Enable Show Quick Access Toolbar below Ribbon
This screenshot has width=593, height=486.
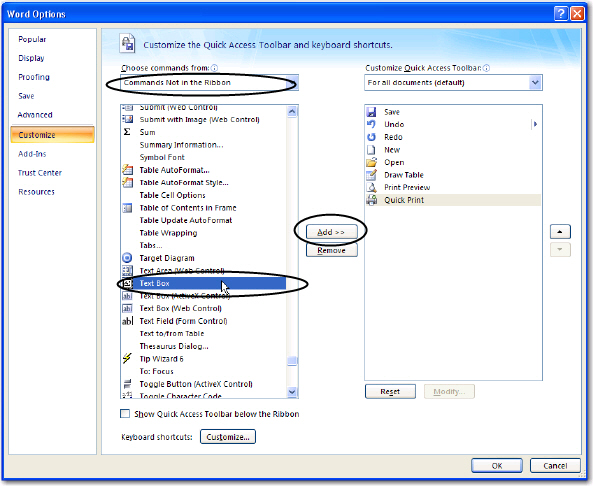[x=125, y=413]
